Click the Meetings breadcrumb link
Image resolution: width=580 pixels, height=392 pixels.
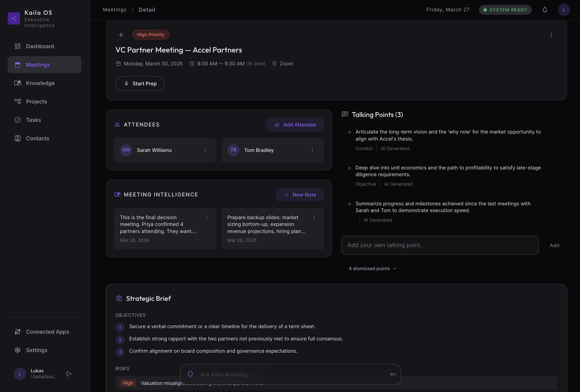pos(114,10)
